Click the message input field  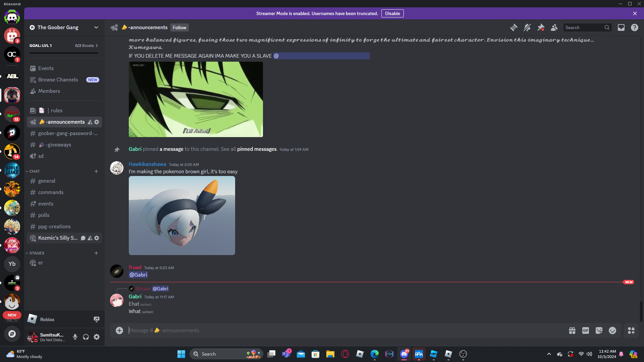point(335,330)
